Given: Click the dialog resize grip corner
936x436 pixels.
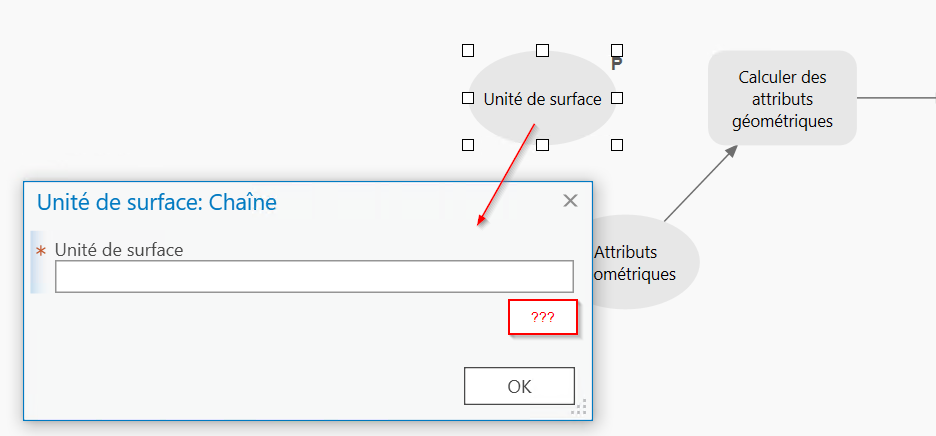Looking at the screenshot, I should click(x=579, y=407).
